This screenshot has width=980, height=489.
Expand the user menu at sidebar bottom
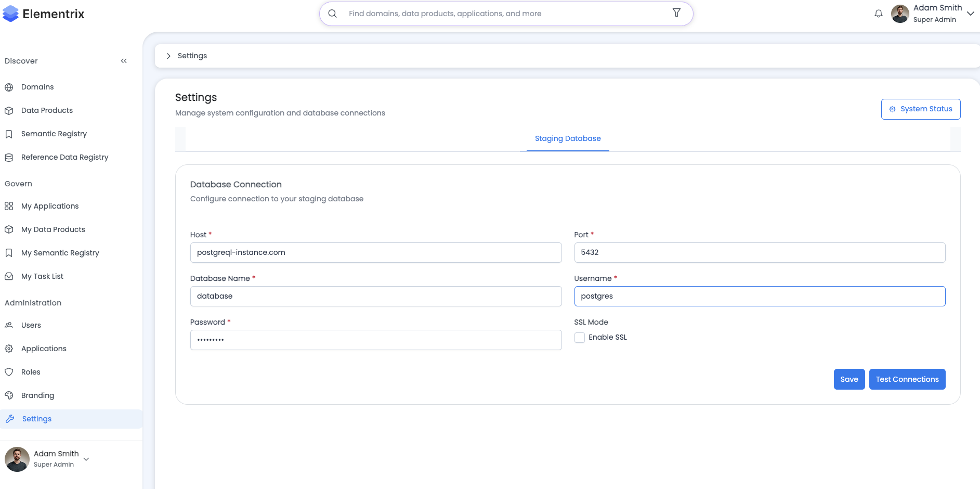pyautogui.click(x=86, y=459)
